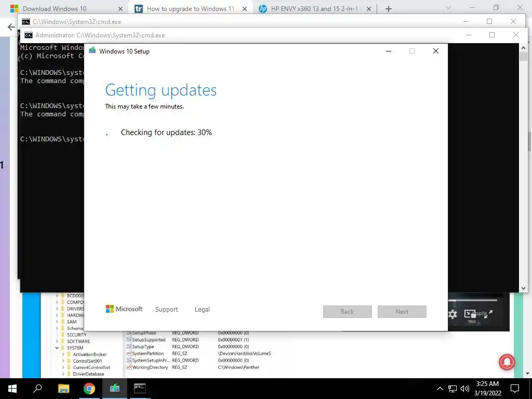
Task: Click the Legal link in Setup
Action: pos(202,310)
